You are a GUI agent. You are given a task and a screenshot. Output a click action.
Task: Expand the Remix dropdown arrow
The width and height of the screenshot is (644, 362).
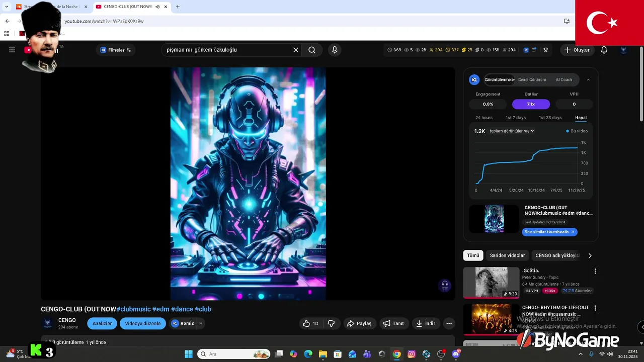(200, 323)
